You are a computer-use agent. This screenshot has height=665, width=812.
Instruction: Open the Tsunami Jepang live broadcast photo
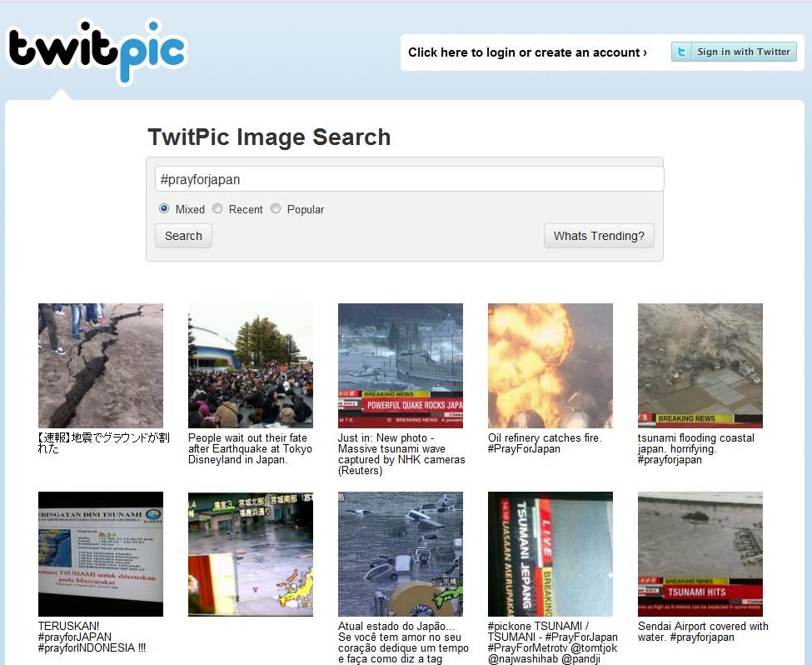pos(550,553)
